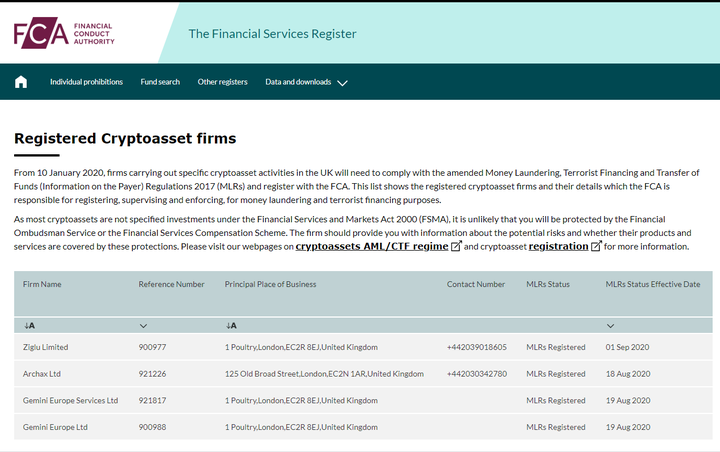Screen dimensions: 720x452
Task: Click the Gemini Europe Ltd firm name
Action: pyautogui.click(x=55, y=427)
